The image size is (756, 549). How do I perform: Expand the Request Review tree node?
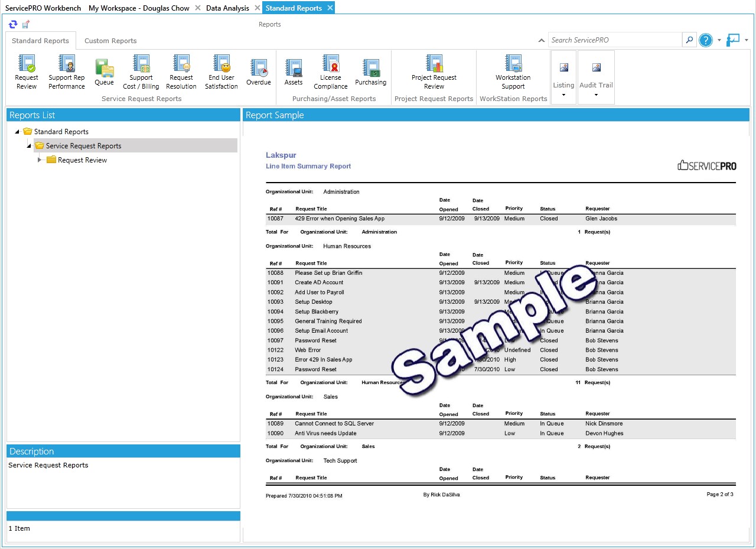[40, 160]
